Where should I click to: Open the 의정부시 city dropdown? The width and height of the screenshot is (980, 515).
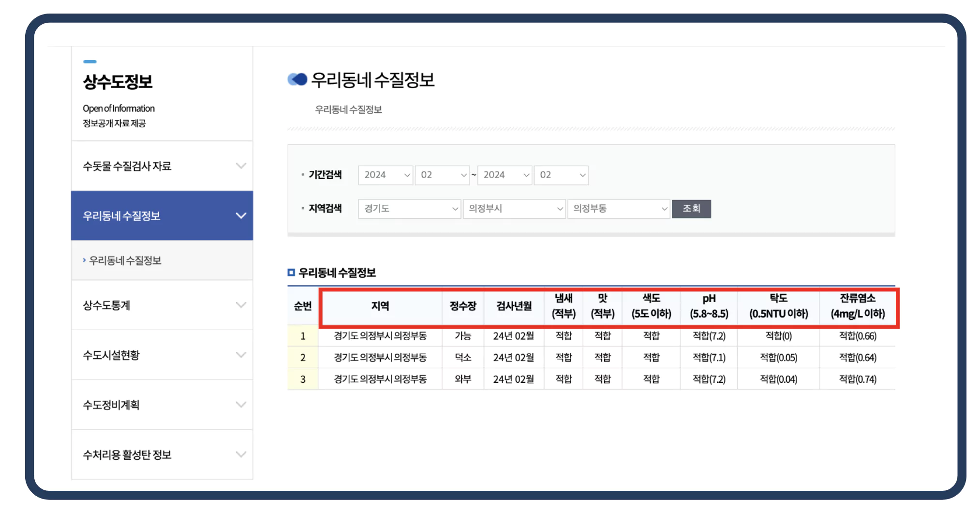pos(514,209)
